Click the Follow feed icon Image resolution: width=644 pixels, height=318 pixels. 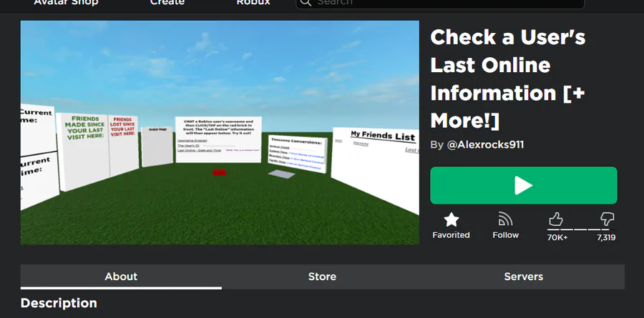click(x=506, y=219)
